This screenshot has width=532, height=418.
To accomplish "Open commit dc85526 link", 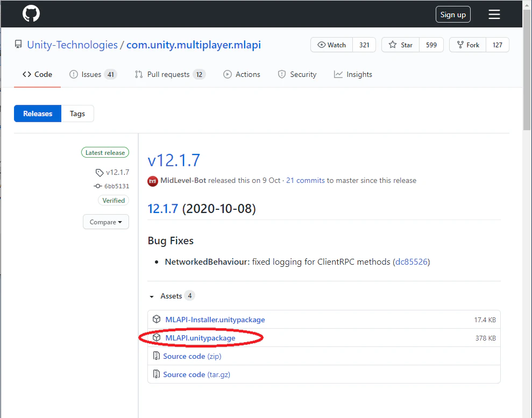I will tap(411, 262).
